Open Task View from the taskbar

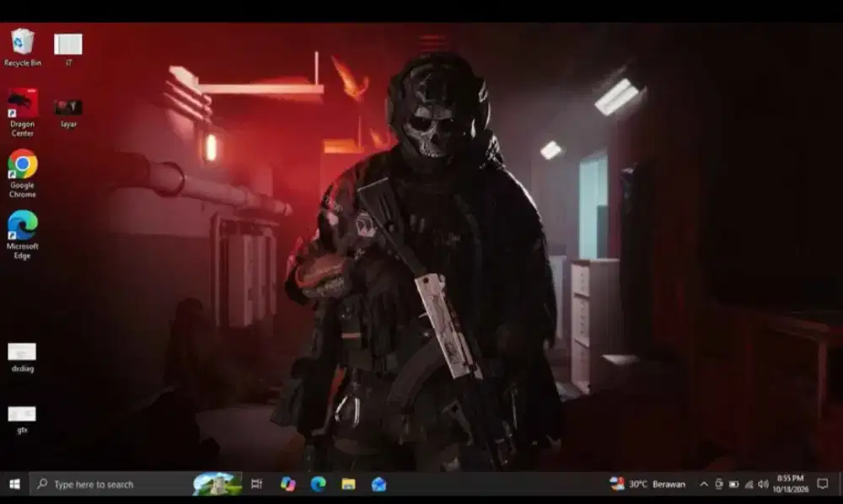point(256,484)
